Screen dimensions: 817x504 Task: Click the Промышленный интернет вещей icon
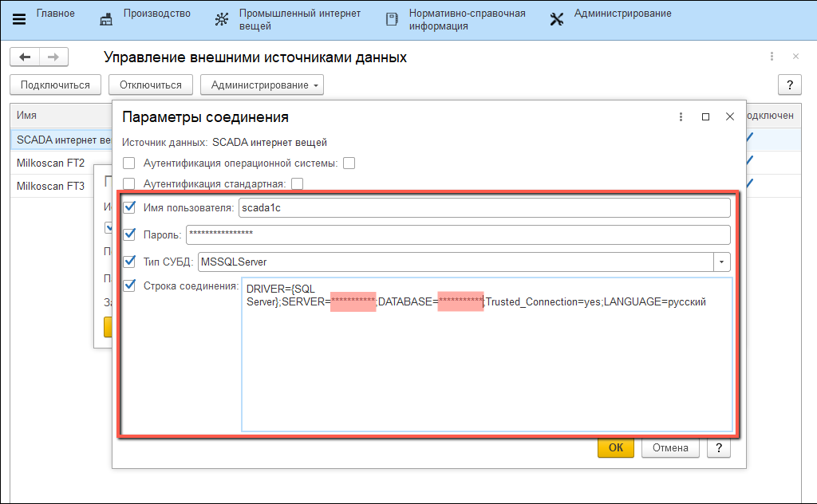[222, 19]
